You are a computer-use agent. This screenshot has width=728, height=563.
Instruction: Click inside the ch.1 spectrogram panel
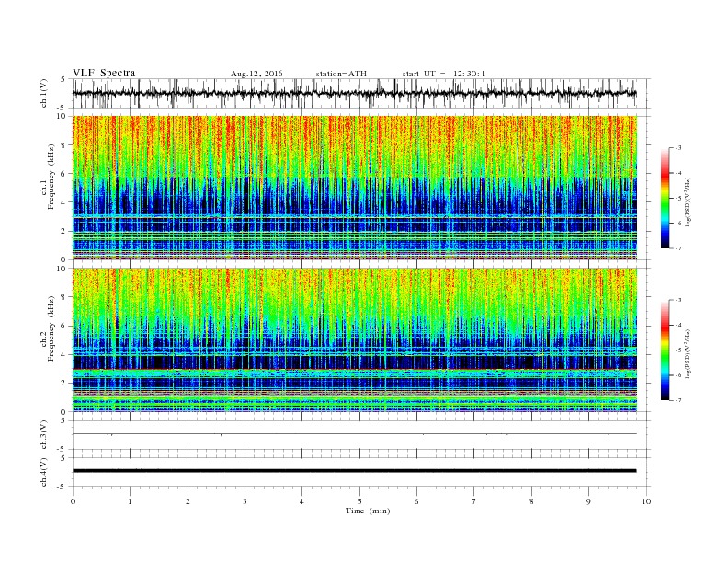tap(354, 188)
